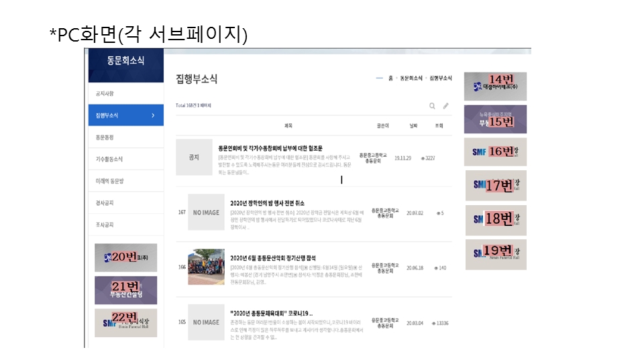The image size is (644, 362).
Task: Click the date 20.06.18
Action: coord(415,268)
